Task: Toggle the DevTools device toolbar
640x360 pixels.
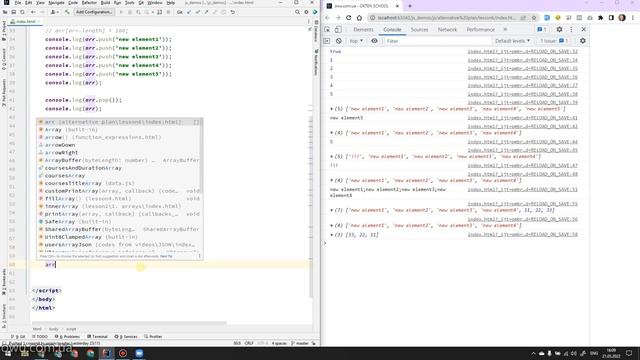Action: click(338, 29)
